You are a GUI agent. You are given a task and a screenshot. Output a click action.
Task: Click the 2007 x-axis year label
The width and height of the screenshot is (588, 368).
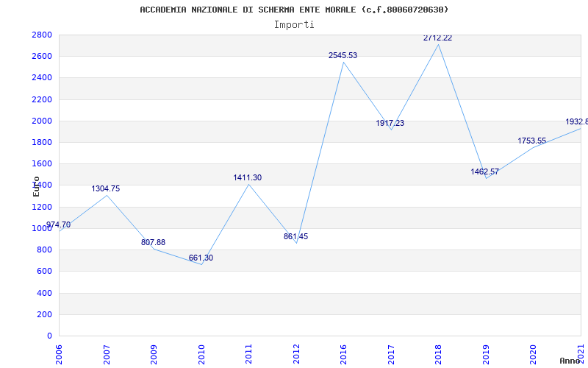107,355
